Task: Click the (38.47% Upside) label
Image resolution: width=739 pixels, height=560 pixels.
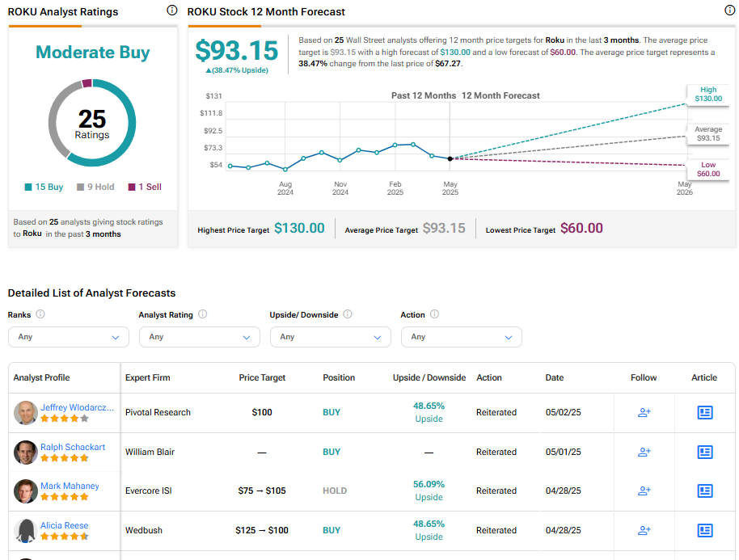Action: pos(237,70)
